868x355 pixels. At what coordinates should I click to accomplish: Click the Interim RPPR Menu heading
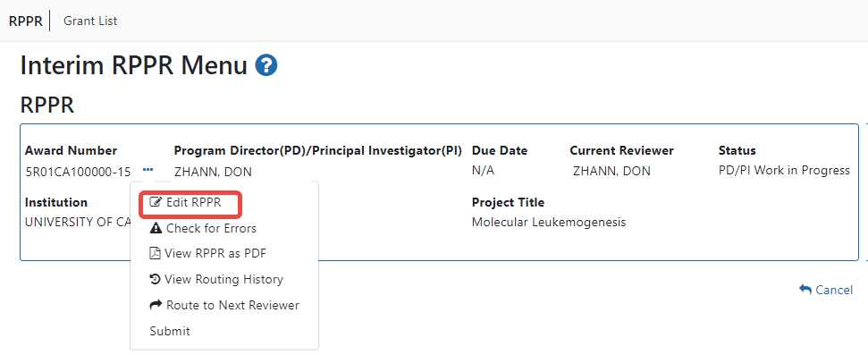tap(134, 66)
